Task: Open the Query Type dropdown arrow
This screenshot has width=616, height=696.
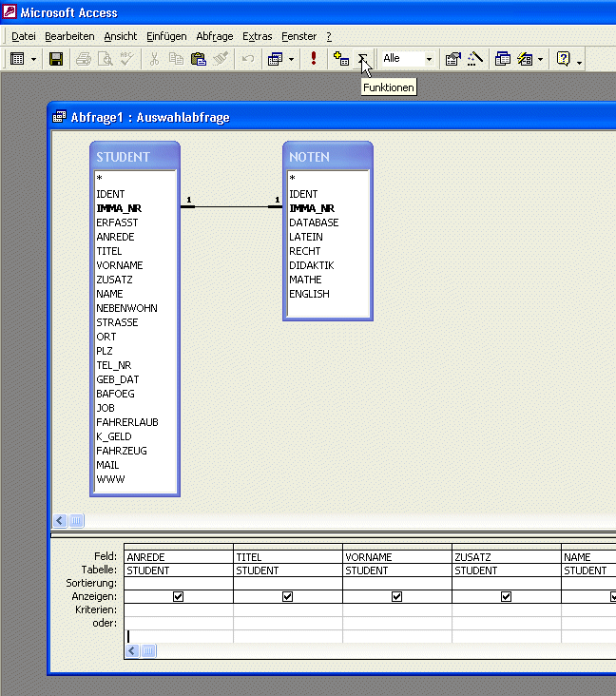Action: click(x=291, y=59)
